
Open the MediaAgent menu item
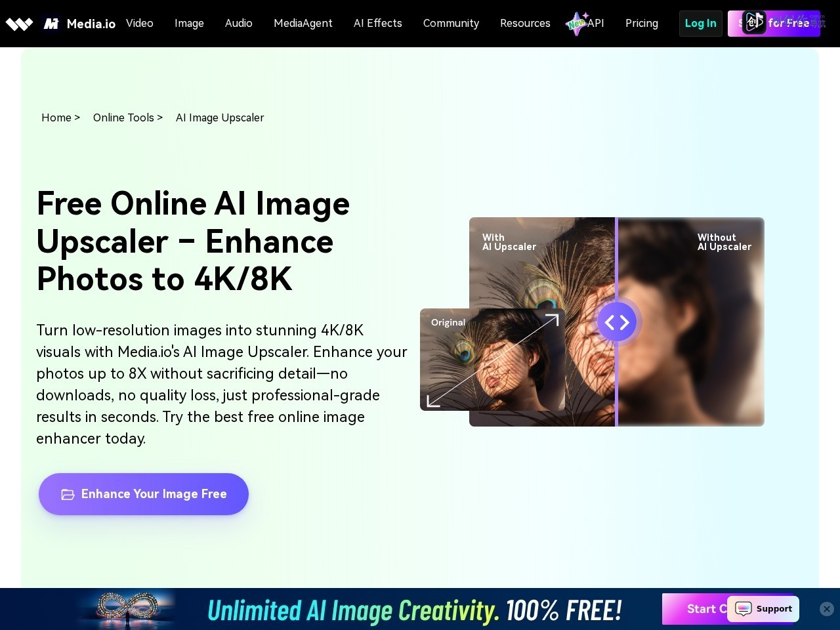[303, 23]
